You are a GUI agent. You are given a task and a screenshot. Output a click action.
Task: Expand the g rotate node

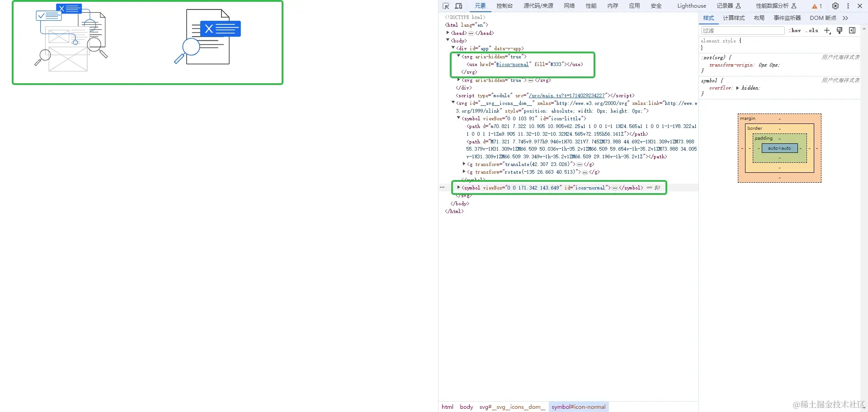pos(464,172)
